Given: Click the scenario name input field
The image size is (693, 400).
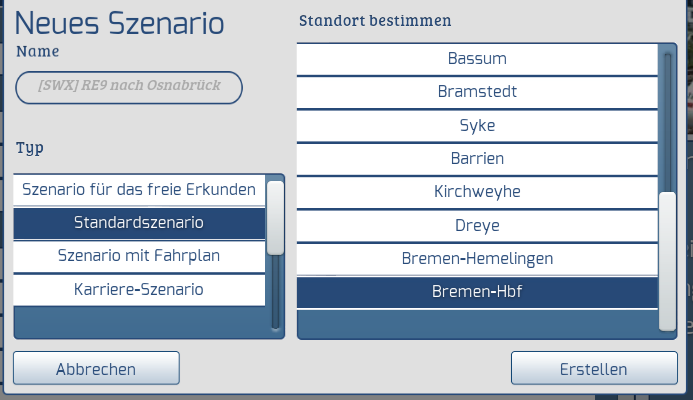Looking at the screenshot, I should click(129, 87).
